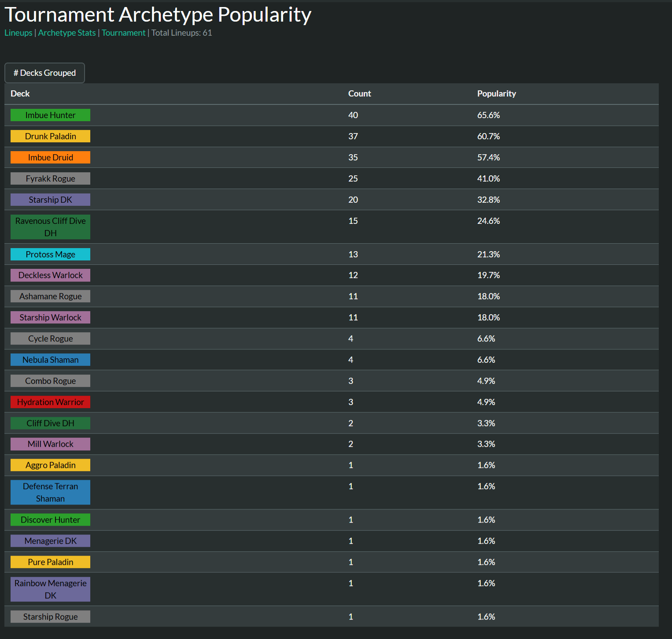This screenshot has width=672, height=639.
Task: Open the Lineups link
Action: coord(18,33)
